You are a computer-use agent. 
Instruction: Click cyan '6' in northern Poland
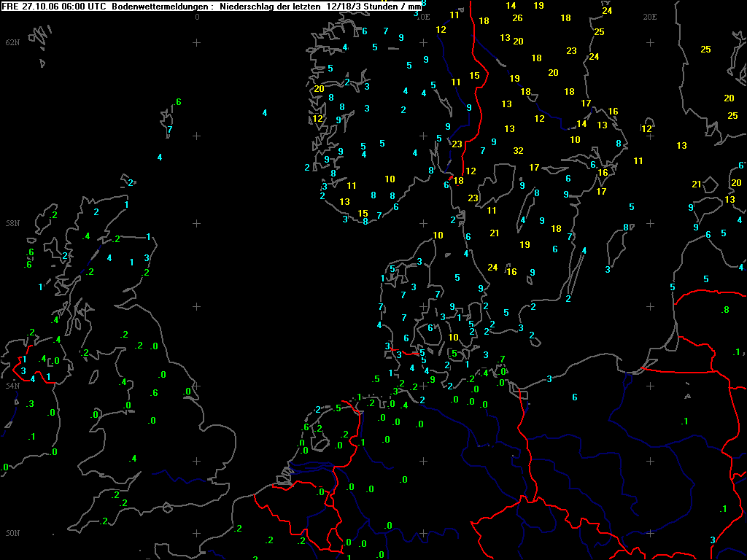click(575, 397)
